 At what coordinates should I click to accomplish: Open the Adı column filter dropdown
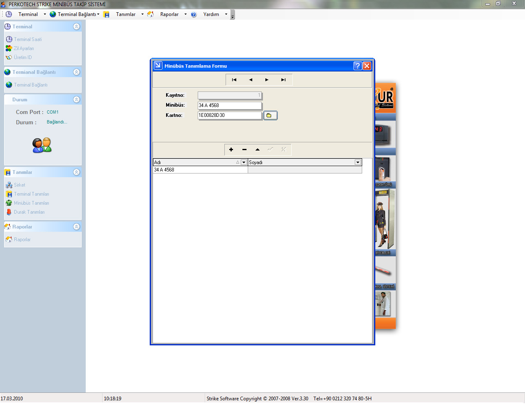click(x=244, y=162)
